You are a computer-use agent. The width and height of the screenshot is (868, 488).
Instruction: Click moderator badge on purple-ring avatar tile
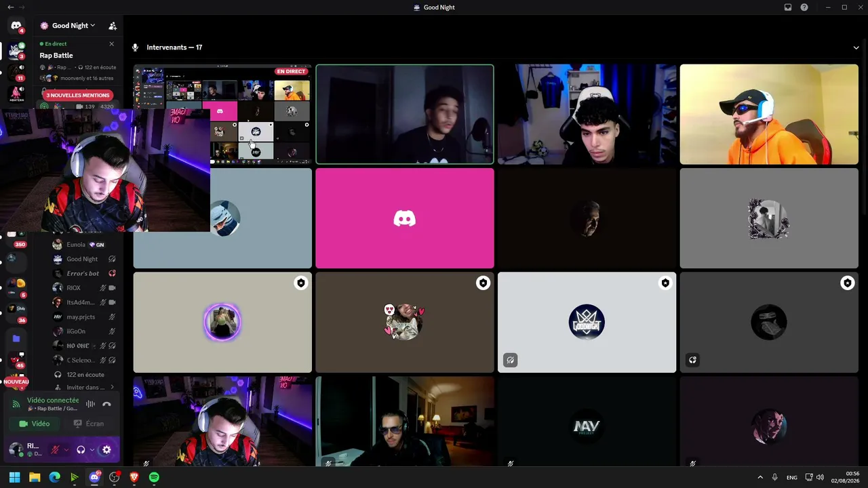tap(300, 283)
